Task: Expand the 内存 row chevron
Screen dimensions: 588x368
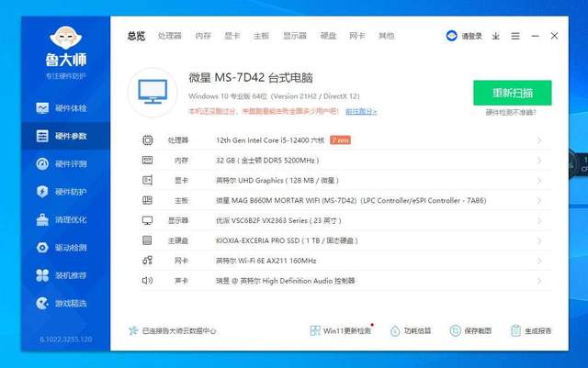Action: click(539, 161)
